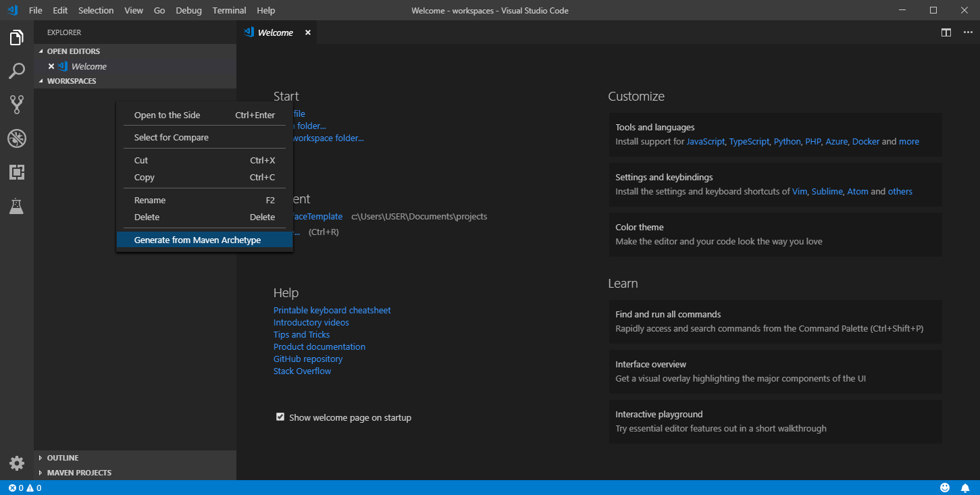
Task: Open the Source Control view
Action: pos(17,104)
